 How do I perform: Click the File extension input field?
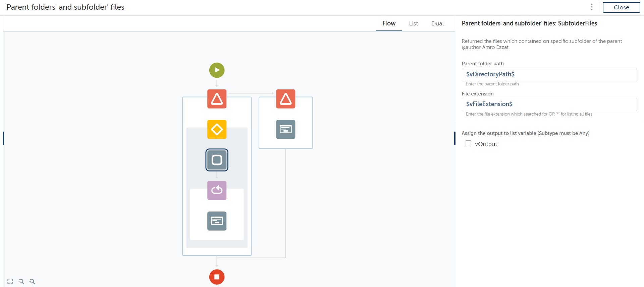(549, 104)
